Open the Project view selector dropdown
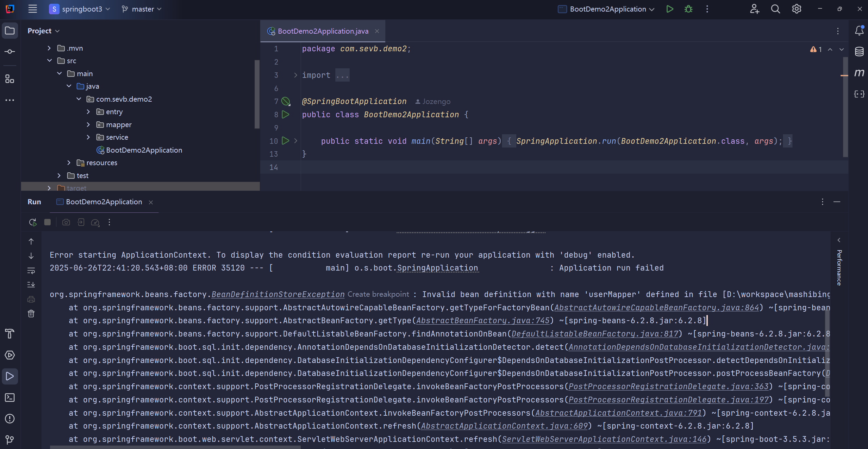 coord(44,31)
